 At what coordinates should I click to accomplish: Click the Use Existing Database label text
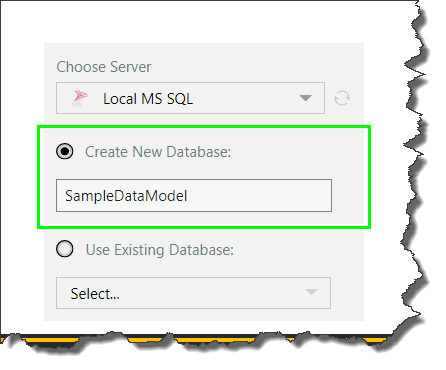coord(160,250)
